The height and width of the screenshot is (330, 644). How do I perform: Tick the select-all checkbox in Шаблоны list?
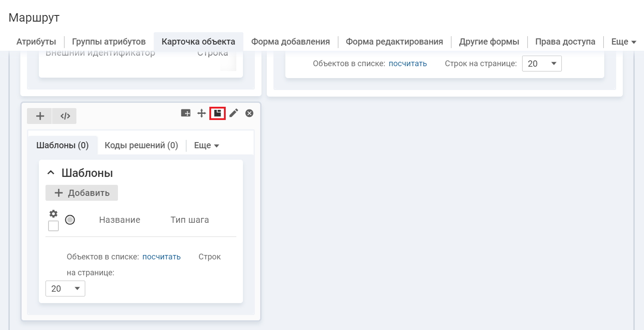coord(53,226)
